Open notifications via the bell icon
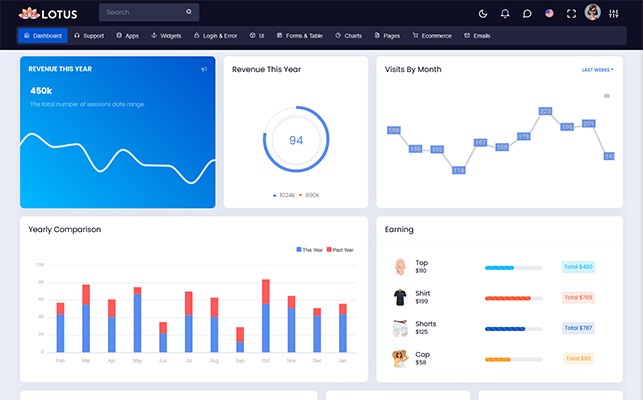The height and width of the screenshot is (400, 643). [x=505, y=13]
